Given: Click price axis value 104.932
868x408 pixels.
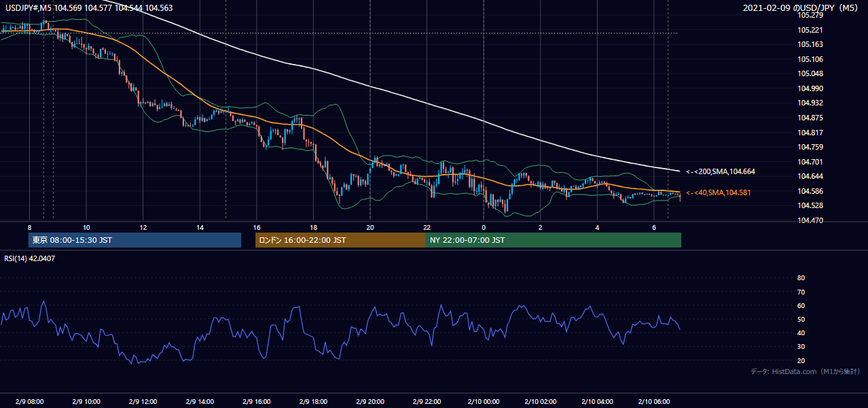Looking at the screenshot, I should (810, 103).
